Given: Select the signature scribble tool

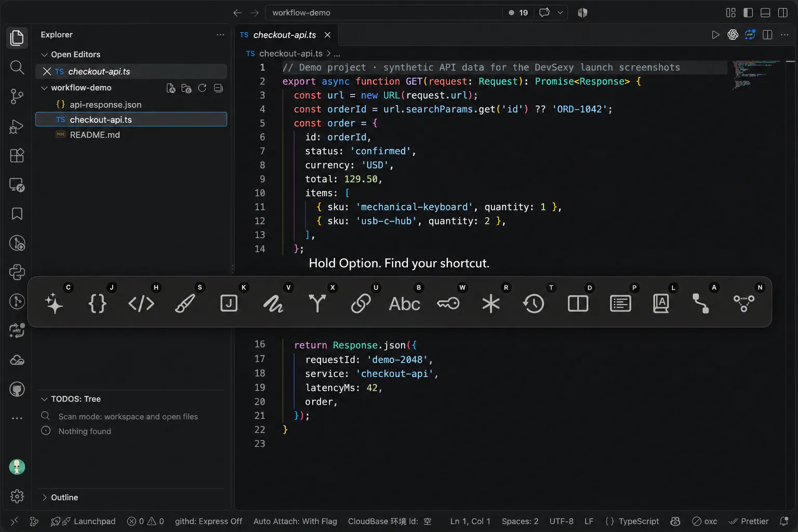Looking at the screenshot, I should 273,303.
